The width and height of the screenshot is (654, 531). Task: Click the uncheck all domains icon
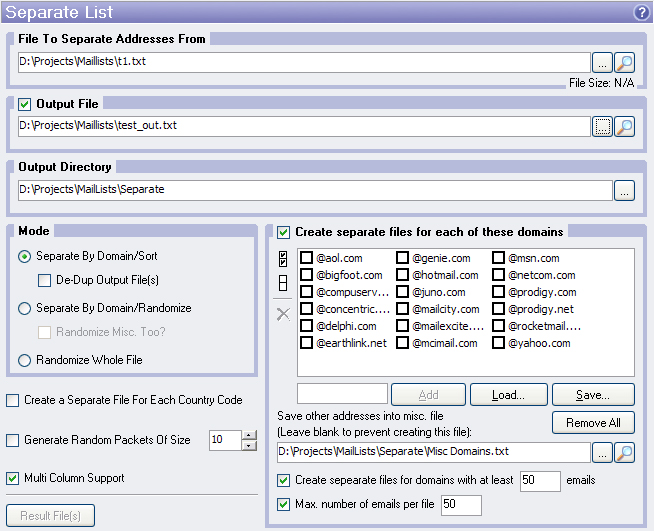point(283,285)
